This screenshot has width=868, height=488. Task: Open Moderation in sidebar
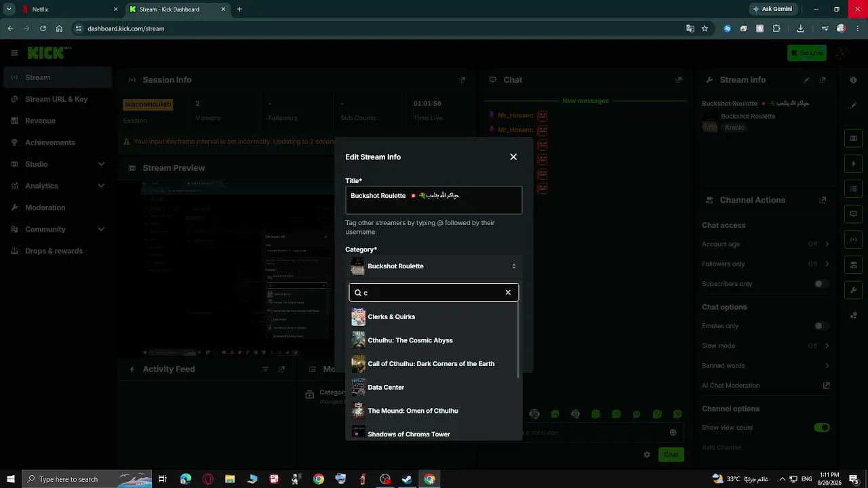tap(57, 207)
